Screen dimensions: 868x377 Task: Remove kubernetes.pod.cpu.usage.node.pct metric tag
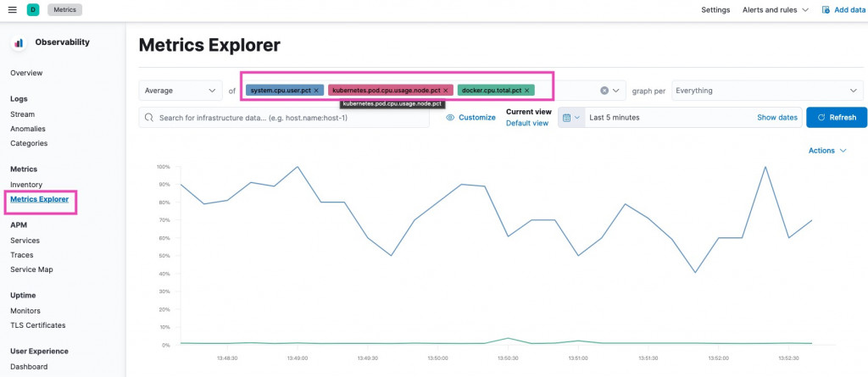(x=446, y=91)
